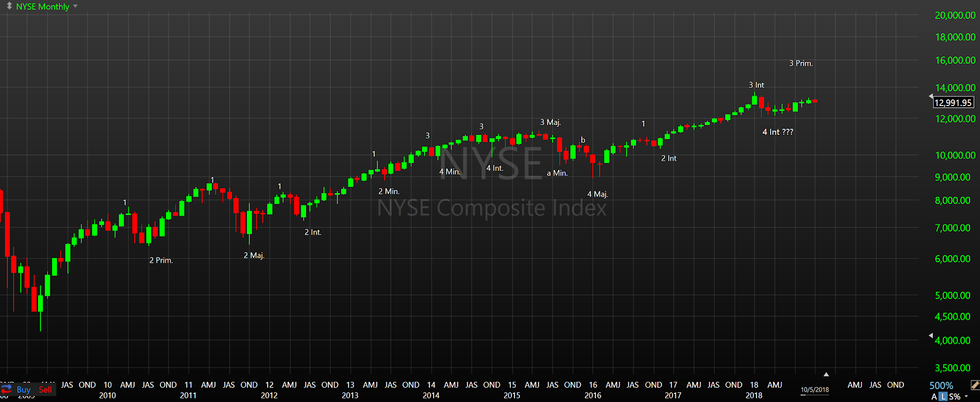Select the '3 Prim.' wave label
This screenshot has height=402, width=980.
point(801,63)
